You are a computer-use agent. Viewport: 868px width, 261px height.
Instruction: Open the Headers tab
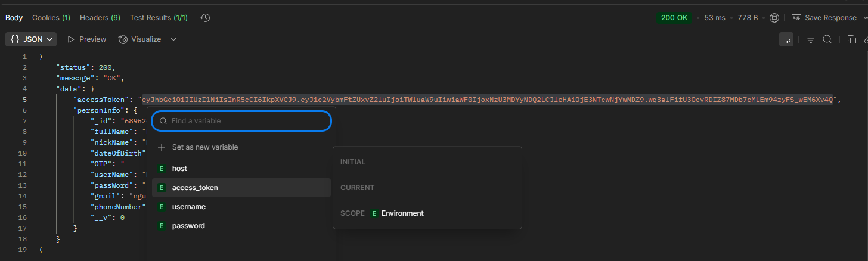(x=100, y=18)
